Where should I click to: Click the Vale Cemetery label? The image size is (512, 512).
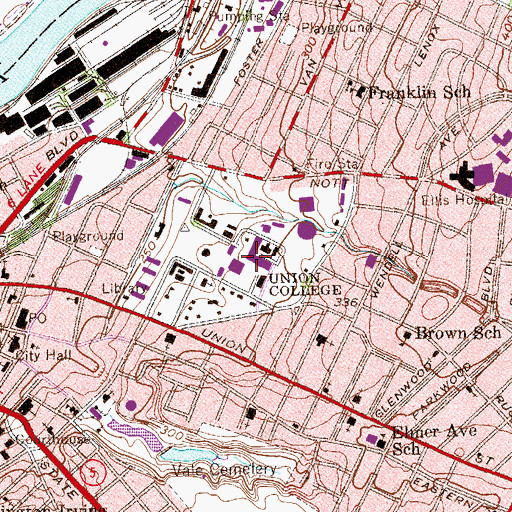224,470
